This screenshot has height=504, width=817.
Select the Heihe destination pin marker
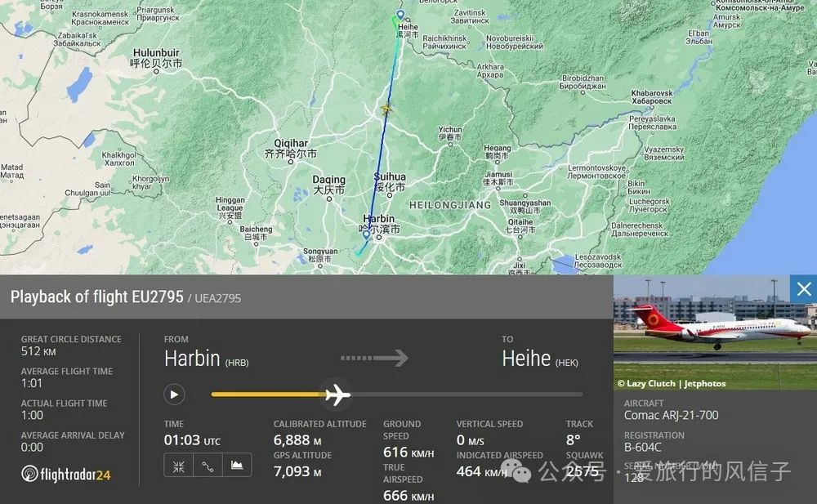click(x=400, y=16)
